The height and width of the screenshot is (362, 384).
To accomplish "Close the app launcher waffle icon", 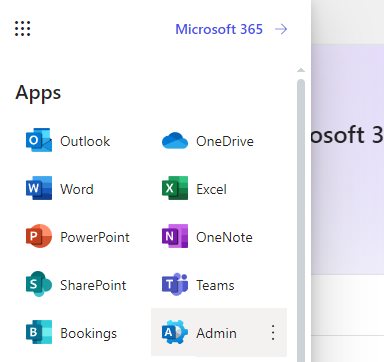I will (22, 28).
